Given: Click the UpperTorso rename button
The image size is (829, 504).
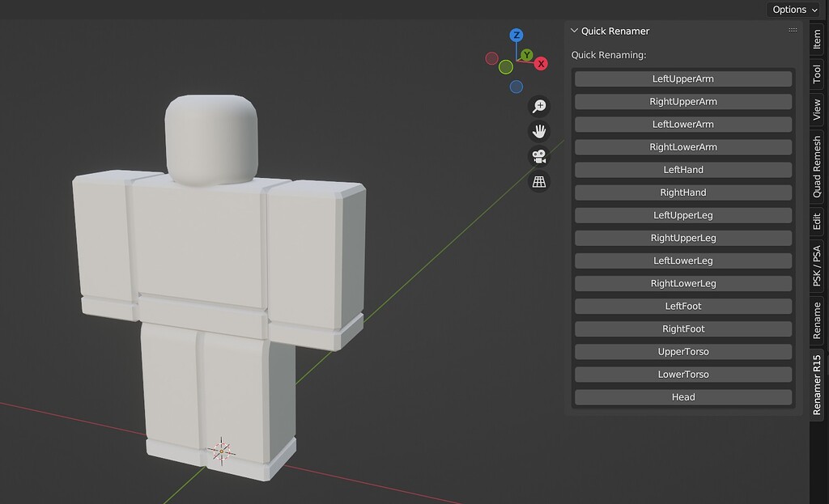Looking at the screenshot, I should 683,351.
